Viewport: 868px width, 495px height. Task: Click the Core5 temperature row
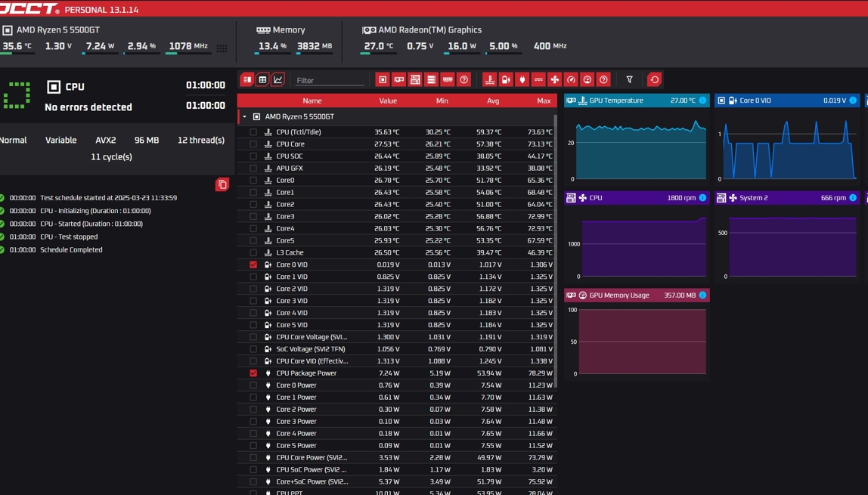tap(397, 240)
